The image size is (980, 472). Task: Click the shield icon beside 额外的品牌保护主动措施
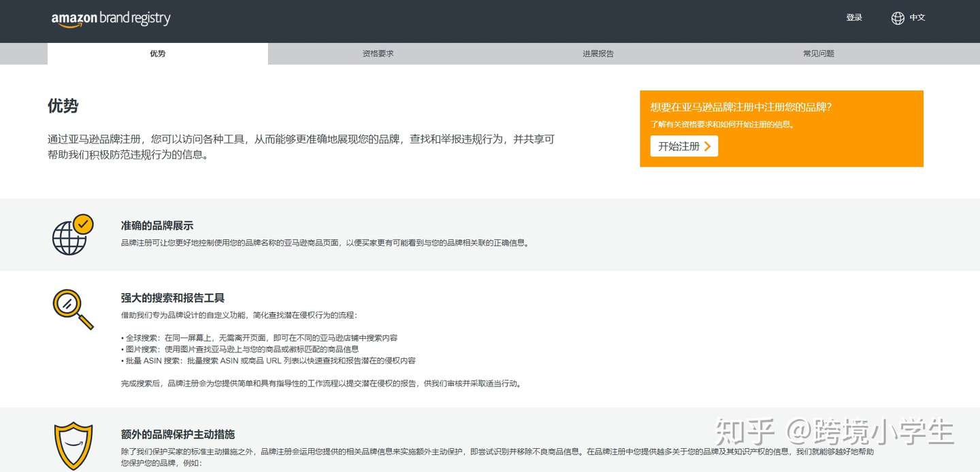click(x=73, y=445)
